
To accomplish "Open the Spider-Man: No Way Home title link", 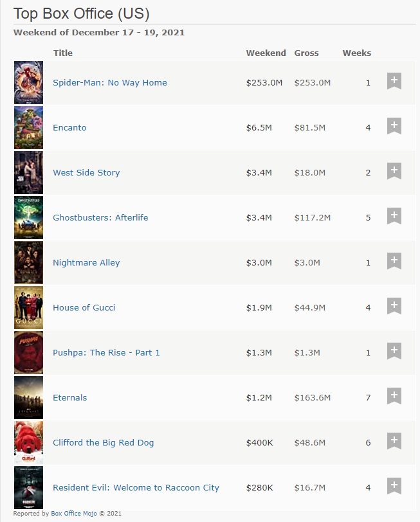I will tap(110, 82).
